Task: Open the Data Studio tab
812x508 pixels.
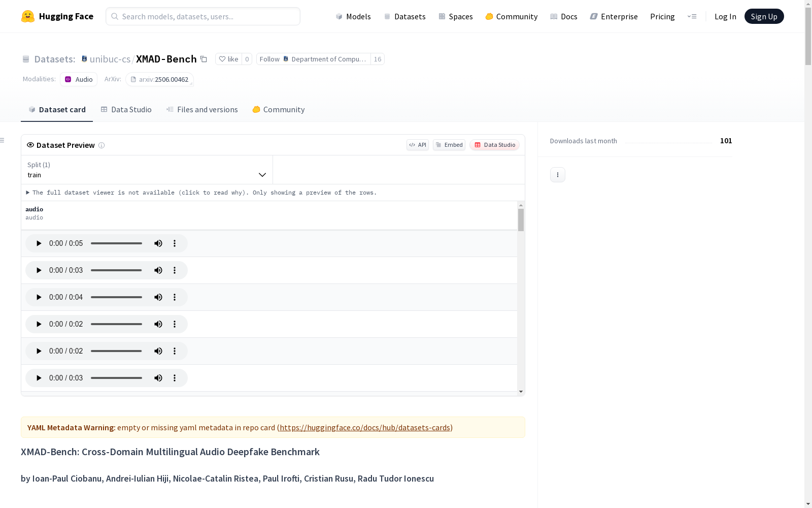Action: point(126,110)
